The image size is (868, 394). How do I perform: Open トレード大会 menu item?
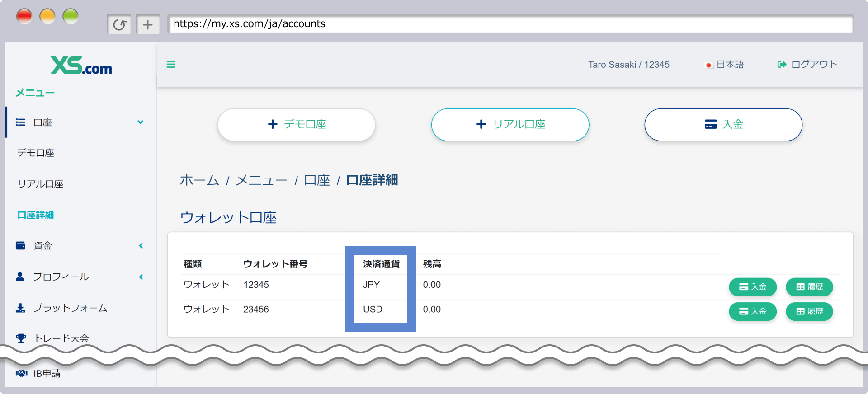61,338
